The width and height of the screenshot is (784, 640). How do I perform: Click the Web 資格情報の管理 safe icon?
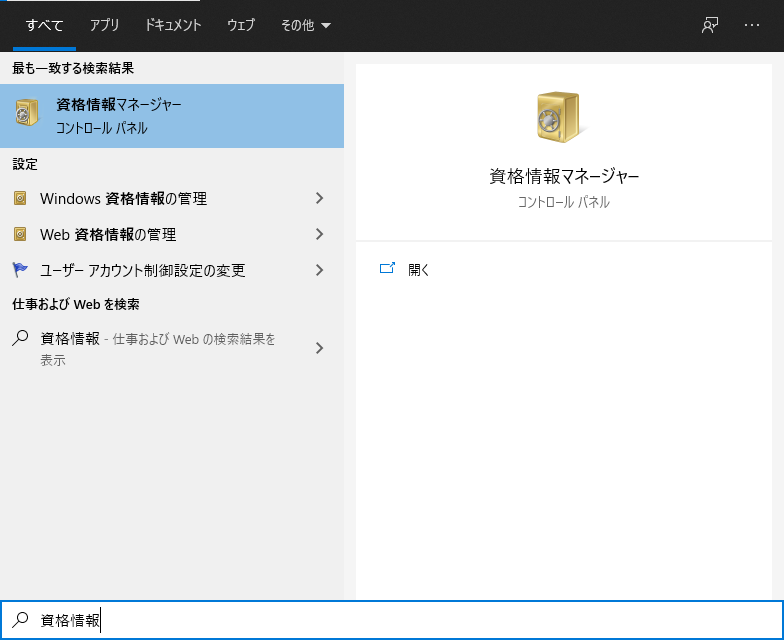pyautogui.click(x=20, y=234)
